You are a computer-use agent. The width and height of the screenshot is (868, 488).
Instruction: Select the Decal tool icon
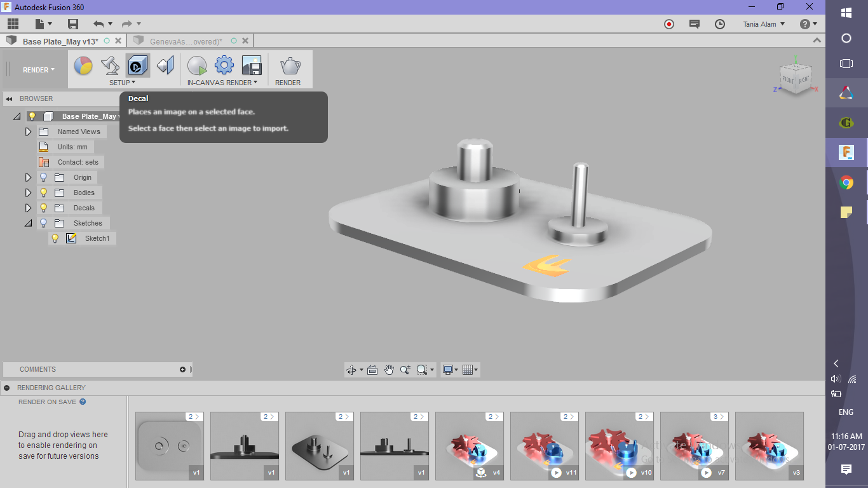point(138,65)
